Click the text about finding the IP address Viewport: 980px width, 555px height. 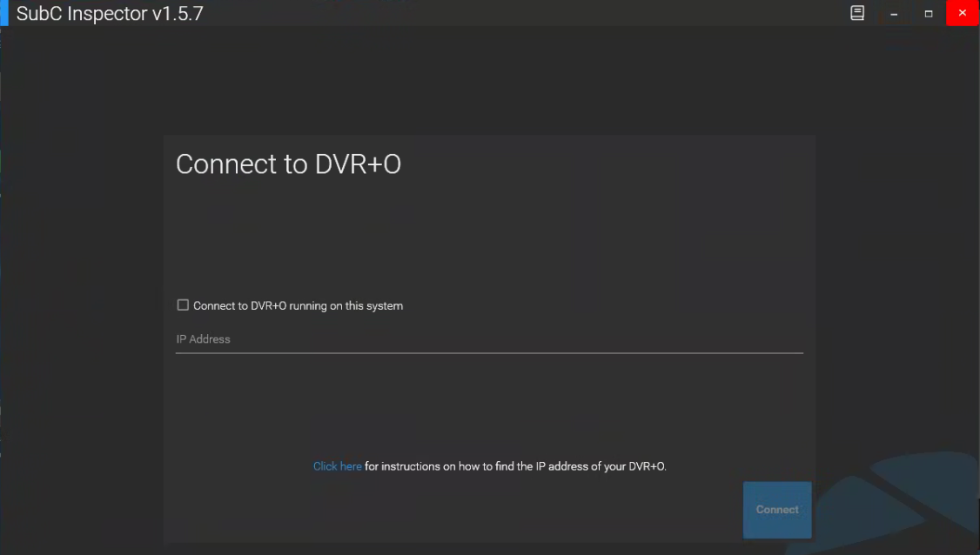pyautogui.click(x=515, y=466)
